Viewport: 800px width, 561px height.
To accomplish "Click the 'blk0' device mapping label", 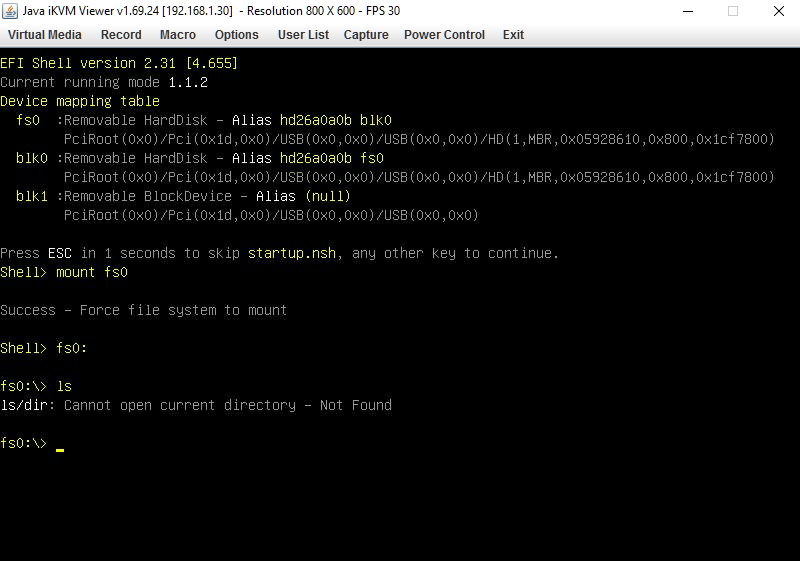I will click(x=32, y=158).
